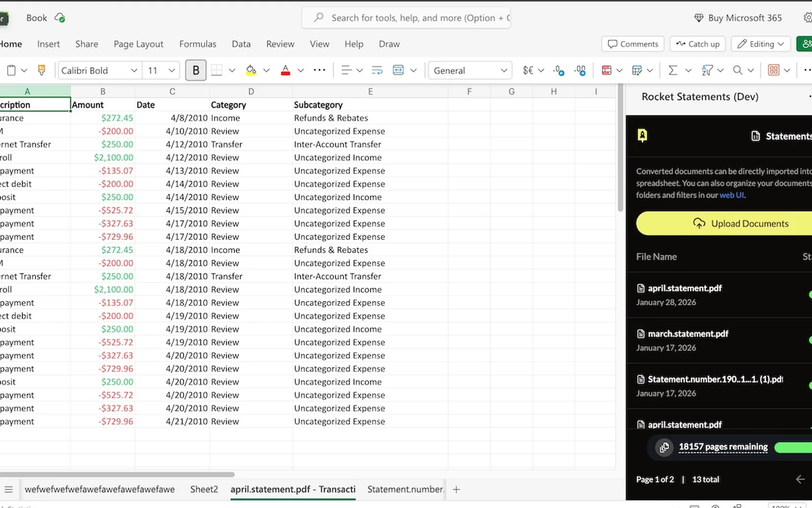The image size is (812, 508).
Task: Open march.statement.pdf in file list
Action: [688, 334]
